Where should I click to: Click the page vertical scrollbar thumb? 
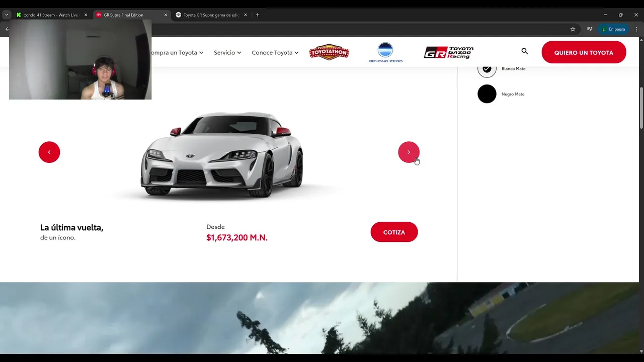coord(641,108)
